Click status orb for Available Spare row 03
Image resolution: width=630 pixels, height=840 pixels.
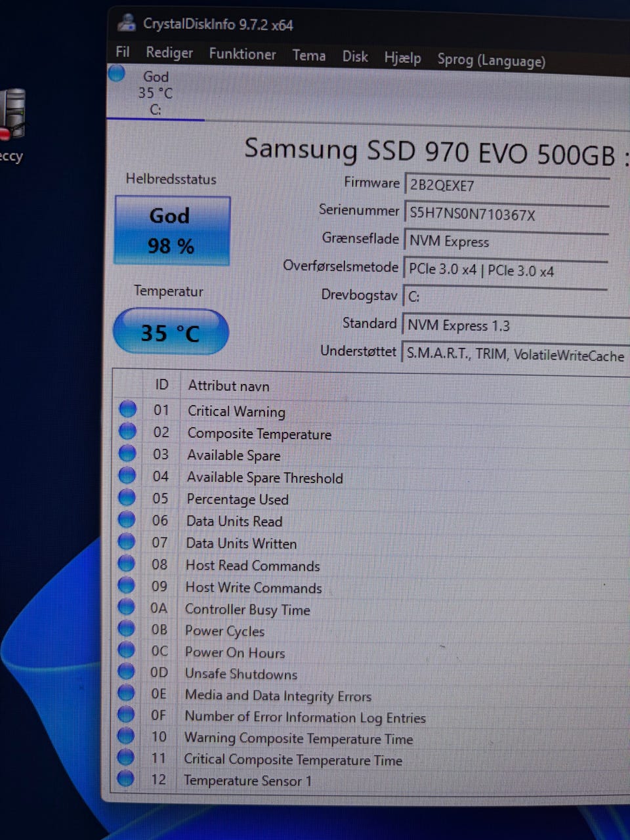point(127,453)
